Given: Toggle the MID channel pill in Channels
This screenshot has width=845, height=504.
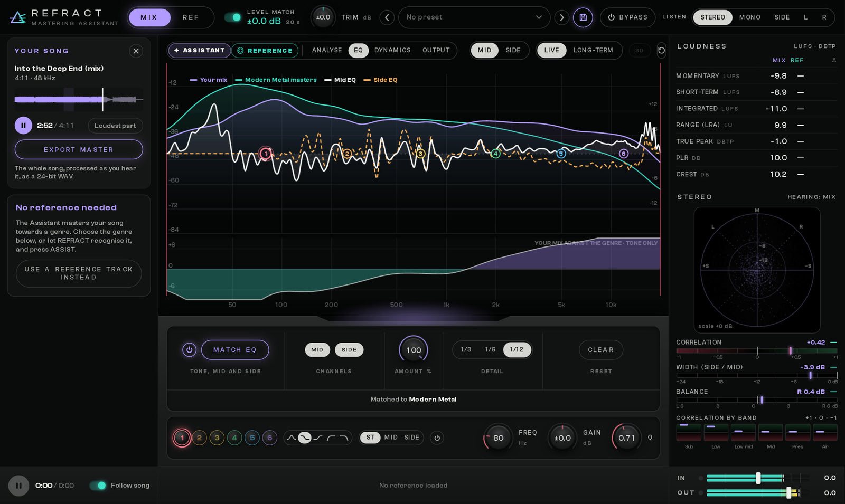Looking at the screenshot, I should [x=317, y=350].
